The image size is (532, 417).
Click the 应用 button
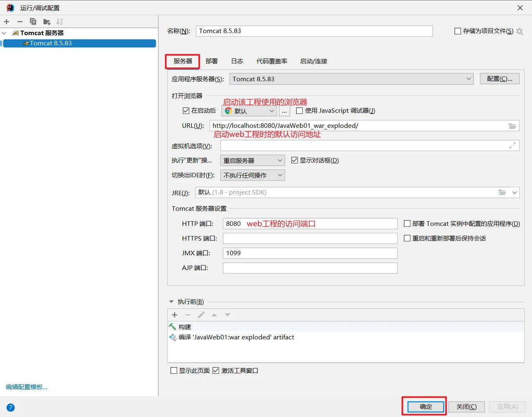[508, 407]
